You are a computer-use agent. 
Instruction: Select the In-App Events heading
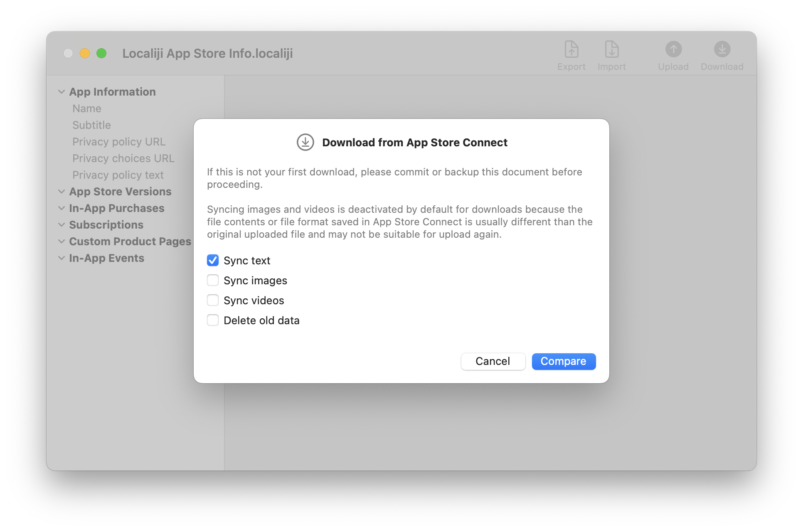tap(106, 258)
